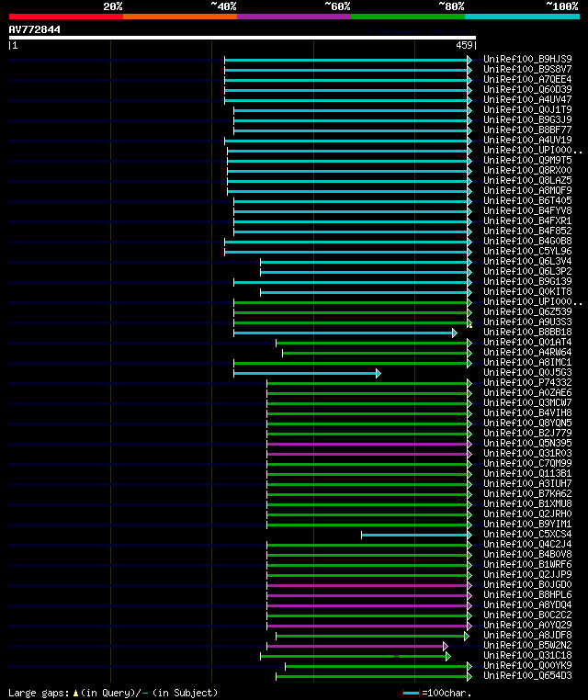Image resolution: width=588 pixels, height=700 pixels.
Task: Click the cyan alignment bar of UniRef100_B8BB18
Action: click(345, 333)
